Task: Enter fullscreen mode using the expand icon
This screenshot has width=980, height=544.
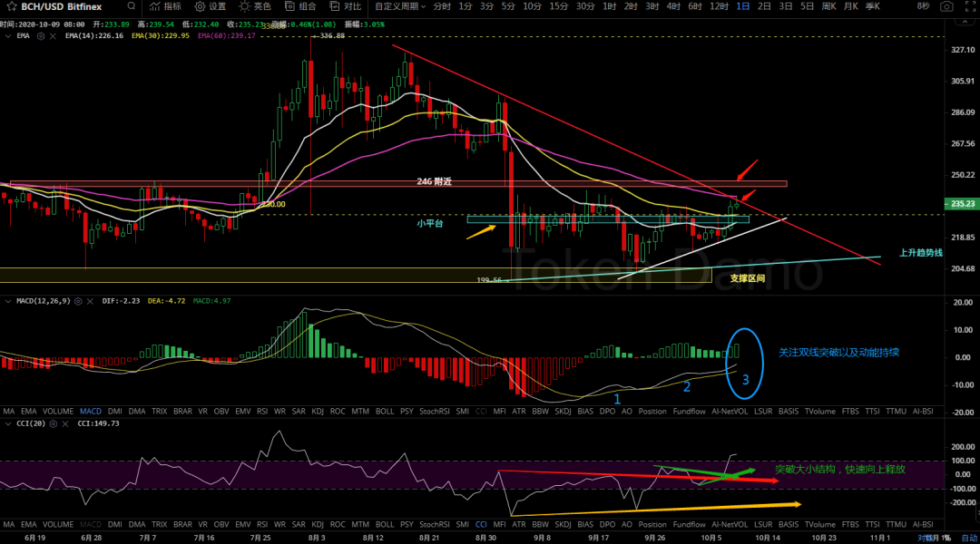Action: click(968, 6)
